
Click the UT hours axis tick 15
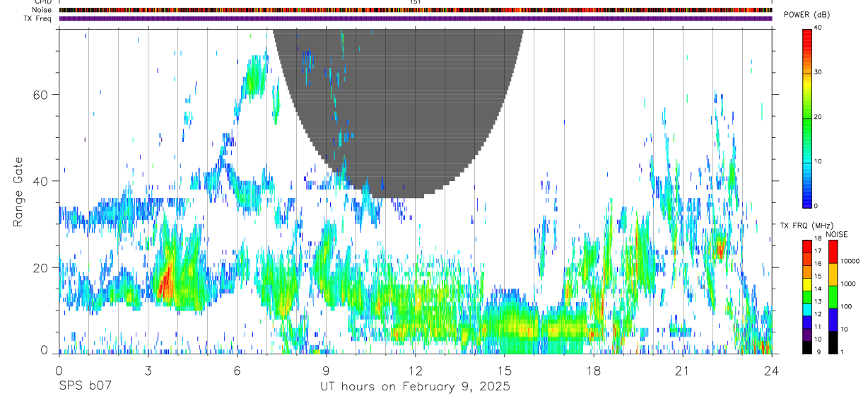(x=505, y=371)
